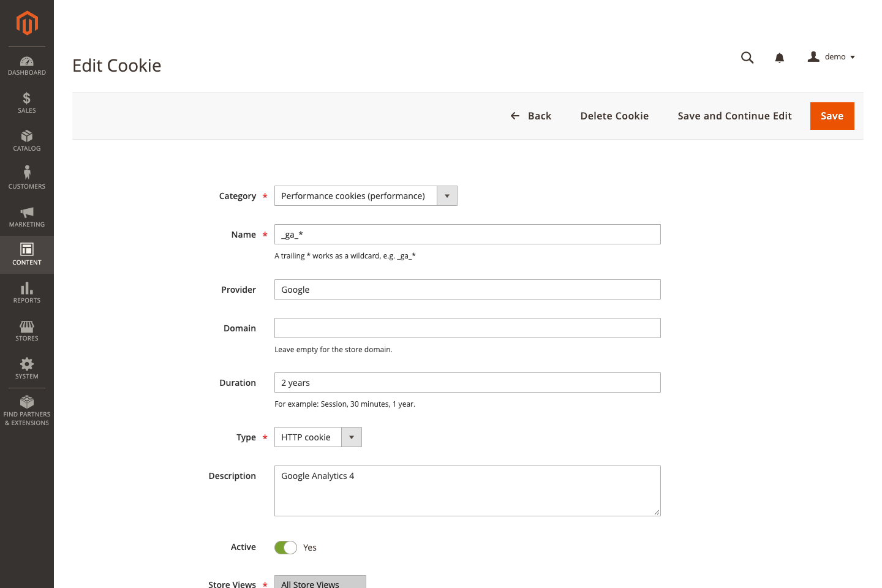Click "Leave empty for the store domain." note

coord(333,350)
